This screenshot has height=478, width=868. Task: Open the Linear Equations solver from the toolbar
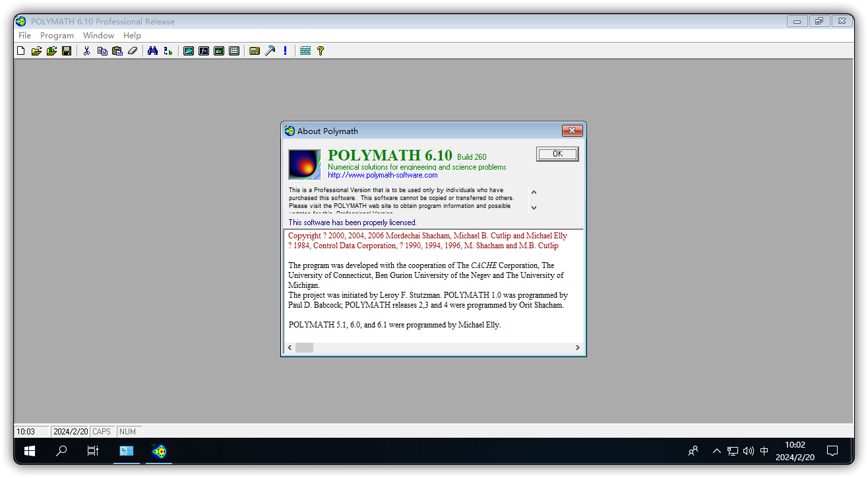189,50
